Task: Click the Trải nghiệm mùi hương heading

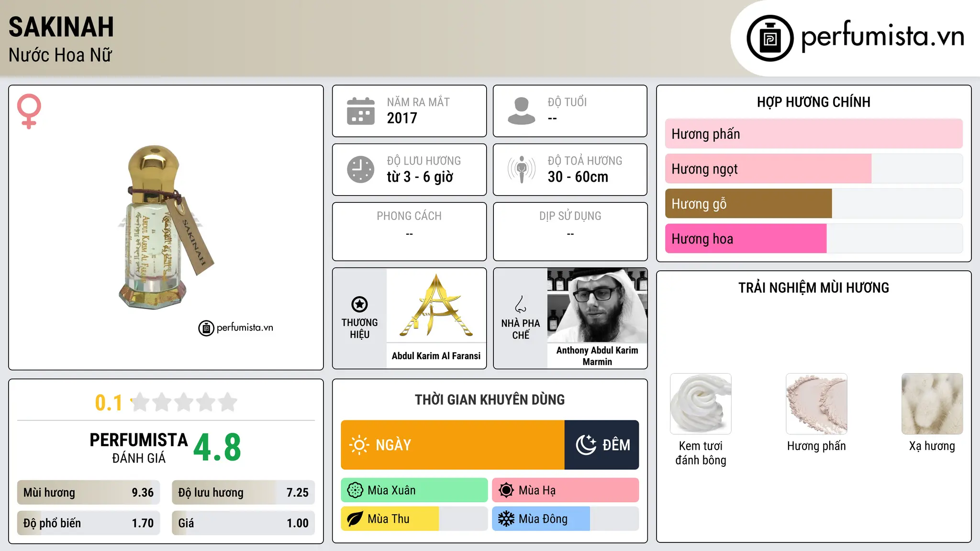Action: 813,287
